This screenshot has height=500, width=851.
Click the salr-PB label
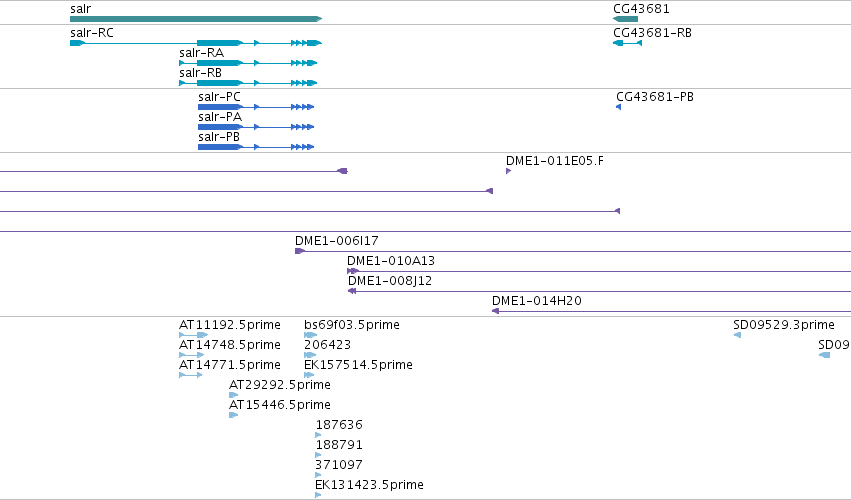point(219,137)
